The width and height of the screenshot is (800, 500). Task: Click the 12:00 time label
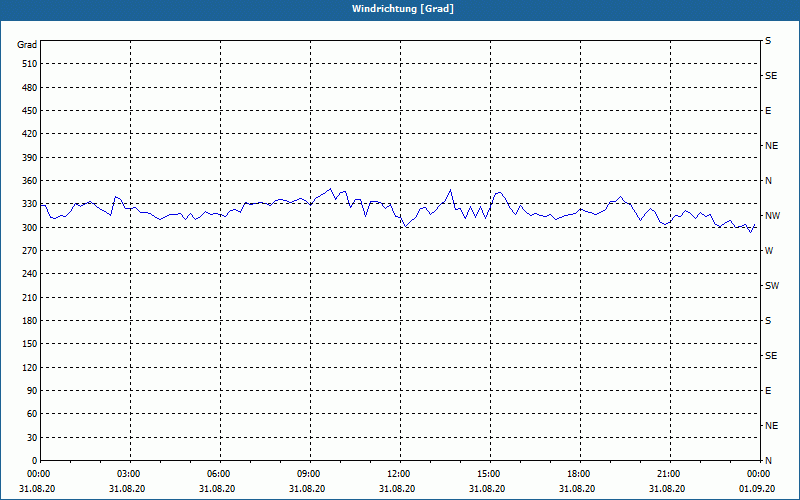397,474
